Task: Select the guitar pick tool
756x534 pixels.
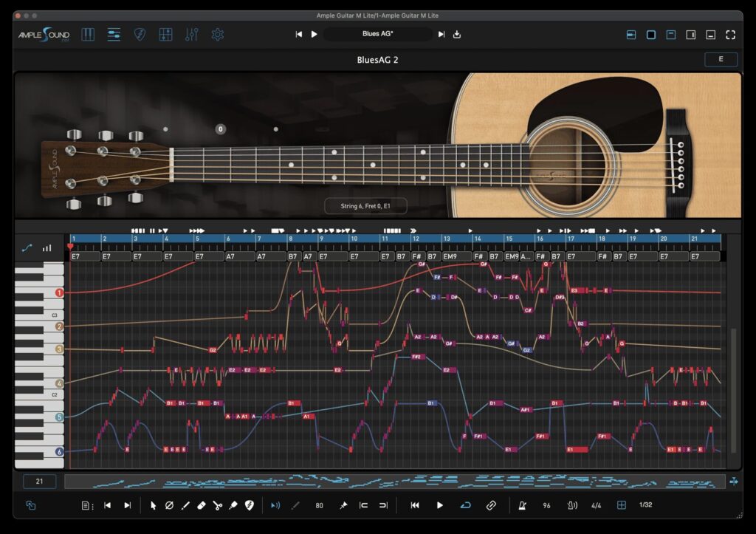Action: point(250,505)
